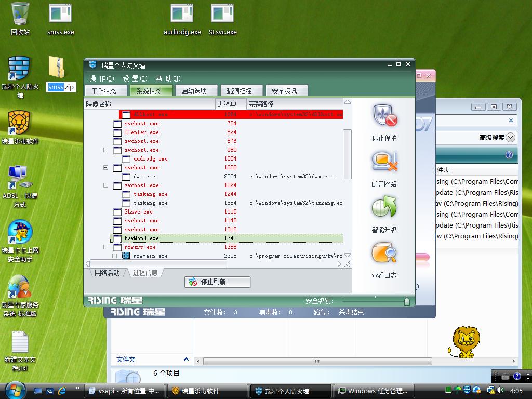Click the switch windows quick launch icon
Viewport: 532px width, 399px height.
(x=50, y=391)
